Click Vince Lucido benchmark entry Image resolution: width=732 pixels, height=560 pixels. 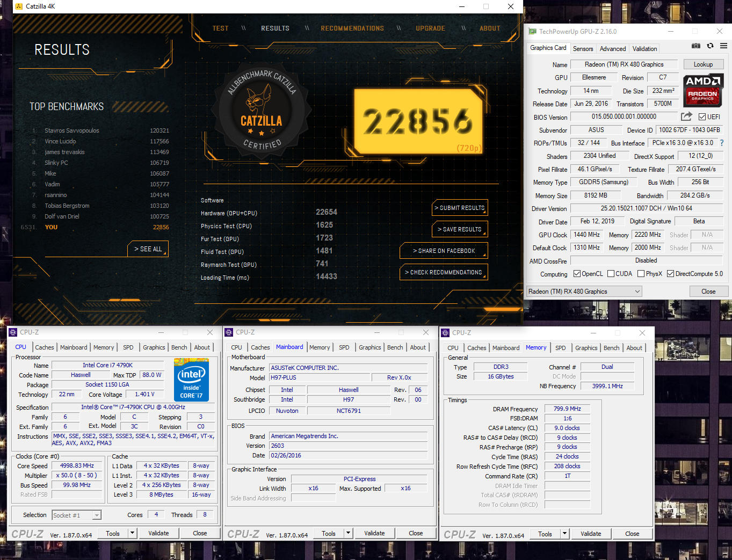tap(100, 141)
